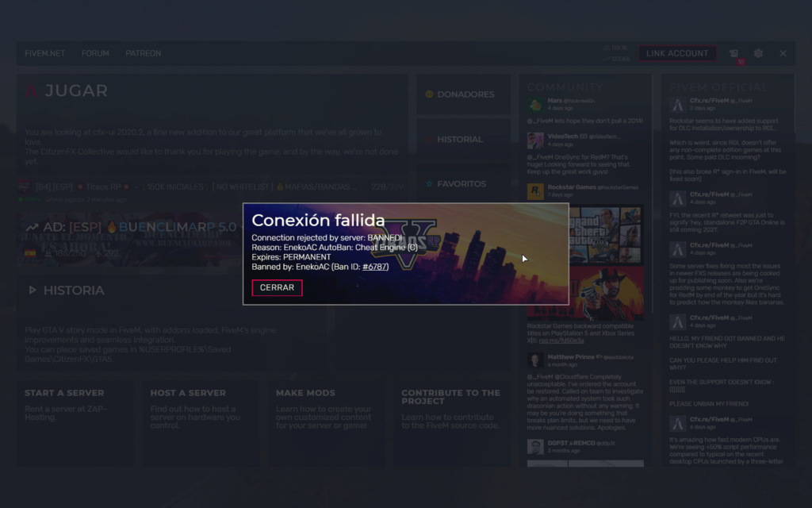Viewport: 812px width, 508px height.
Task: Click the Matthew Prince author name
Action: point(571,356)
